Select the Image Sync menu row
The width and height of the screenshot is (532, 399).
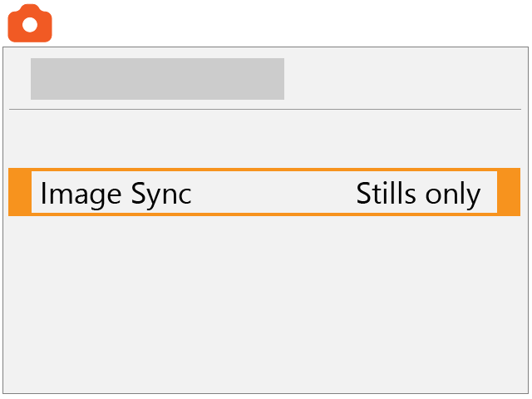click(x=264, y=192)
